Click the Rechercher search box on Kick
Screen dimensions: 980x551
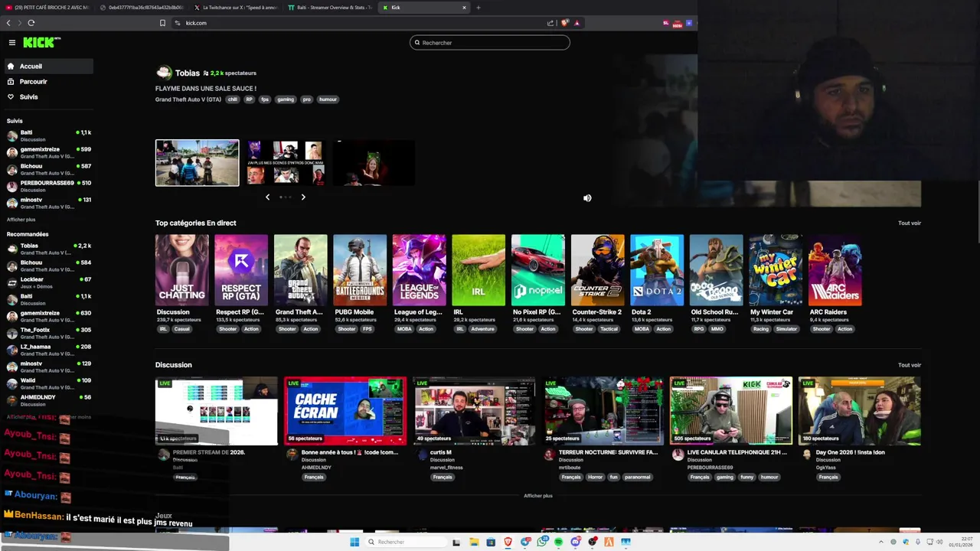[490, 43]
